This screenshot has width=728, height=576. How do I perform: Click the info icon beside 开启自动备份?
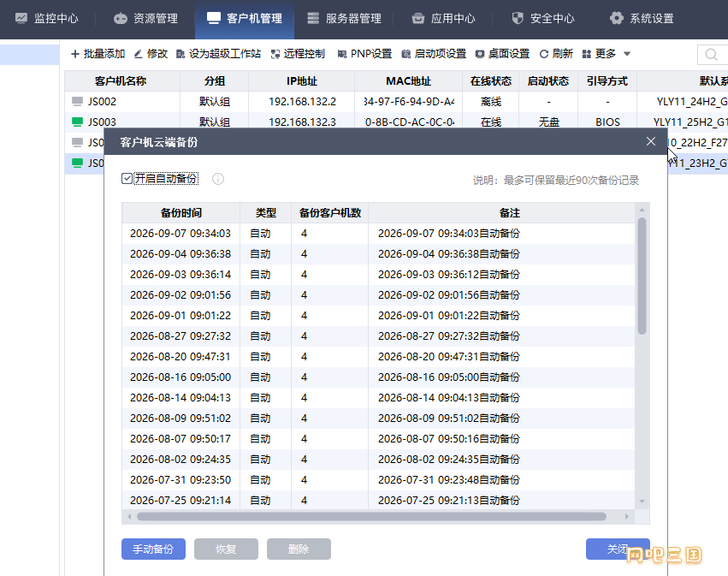pyautogui.click(x=218, y=179)
